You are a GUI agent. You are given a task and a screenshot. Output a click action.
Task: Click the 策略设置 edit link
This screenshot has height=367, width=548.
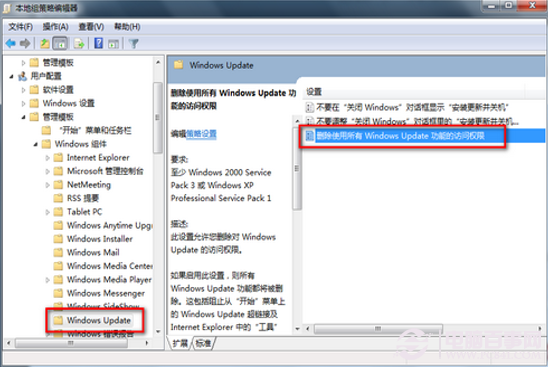(201, 134)
